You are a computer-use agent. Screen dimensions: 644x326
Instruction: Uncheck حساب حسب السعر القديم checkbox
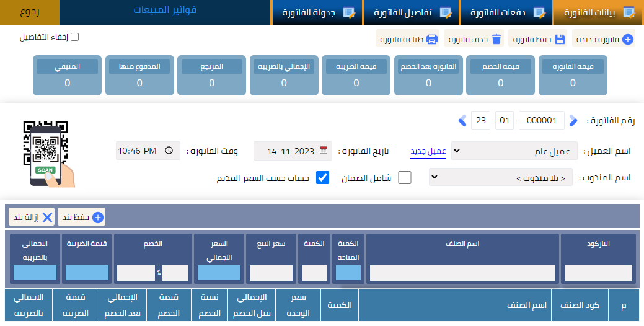[x=322, y=178]
